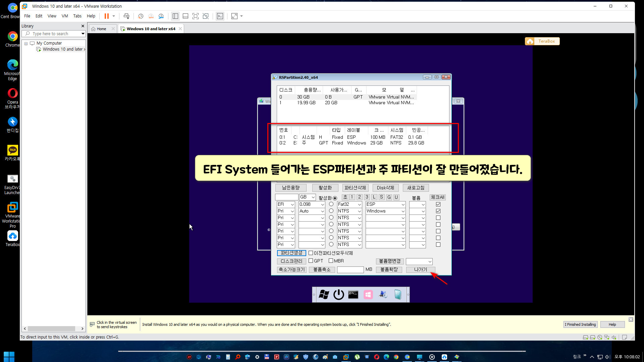The width and height of the screenshot is (644, 362).
Task: Click the Windows Start button
Action: tap(9, 356)
